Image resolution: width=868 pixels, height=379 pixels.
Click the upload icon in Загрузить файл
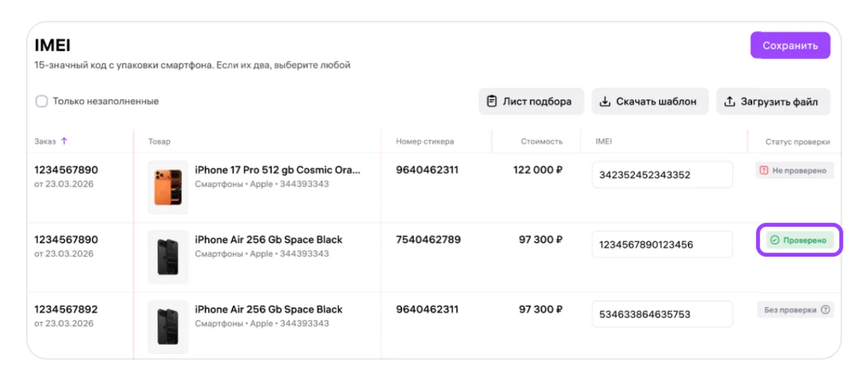[729, 101]
